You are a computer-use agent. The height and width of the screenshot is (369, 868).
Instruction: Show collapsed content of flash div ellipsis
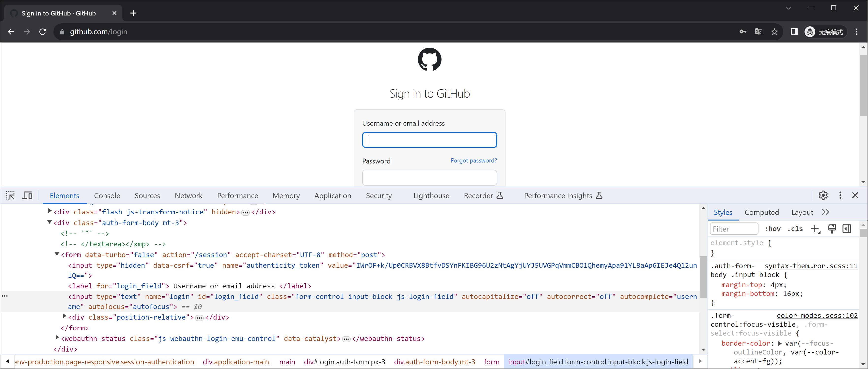(x=245, y=213)
